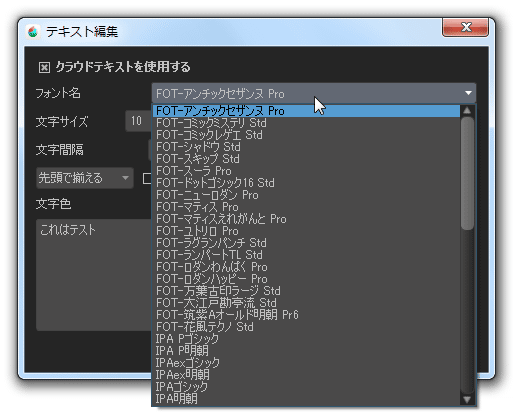The width and height of the screenshot is (517, 418).
Task: Click the font list scrollbar thumb
Action: point(467,173)
